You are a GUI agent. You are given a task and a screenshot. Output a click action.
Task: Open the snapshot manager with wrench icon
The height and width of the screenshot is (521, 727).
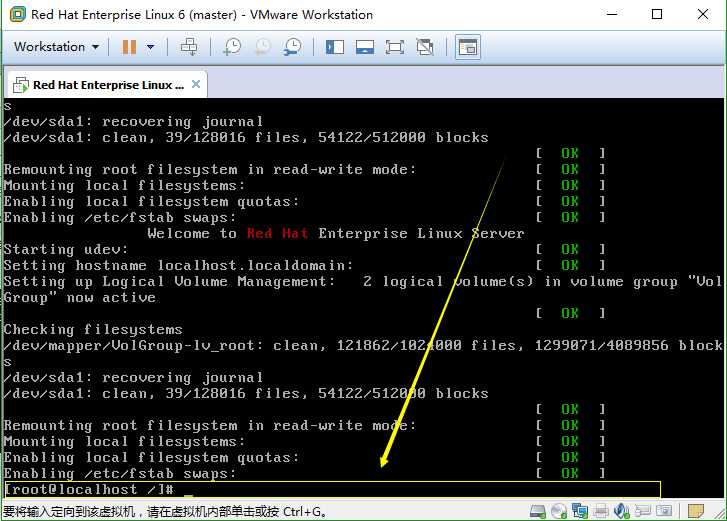(x=293, y=47)
